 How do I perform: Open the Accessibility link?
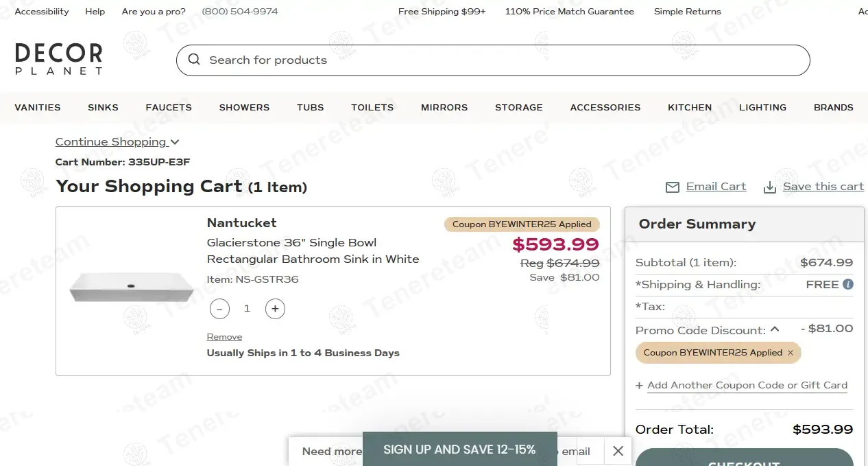pyautogui.click(x=42, y=12)
